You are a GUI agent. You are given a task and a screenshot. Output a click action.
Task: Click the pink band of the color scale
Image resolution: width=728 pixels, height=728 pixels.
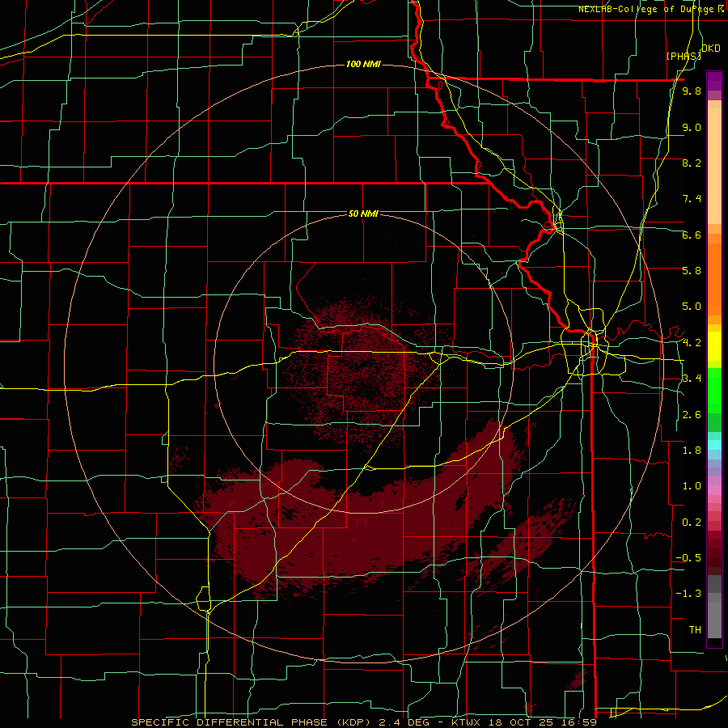tap(714, 490)
